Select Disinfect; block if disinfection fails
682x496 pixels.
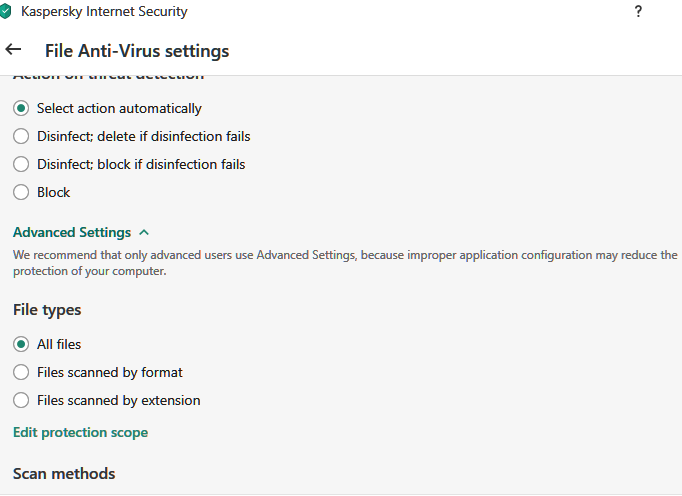click(21, 164)
